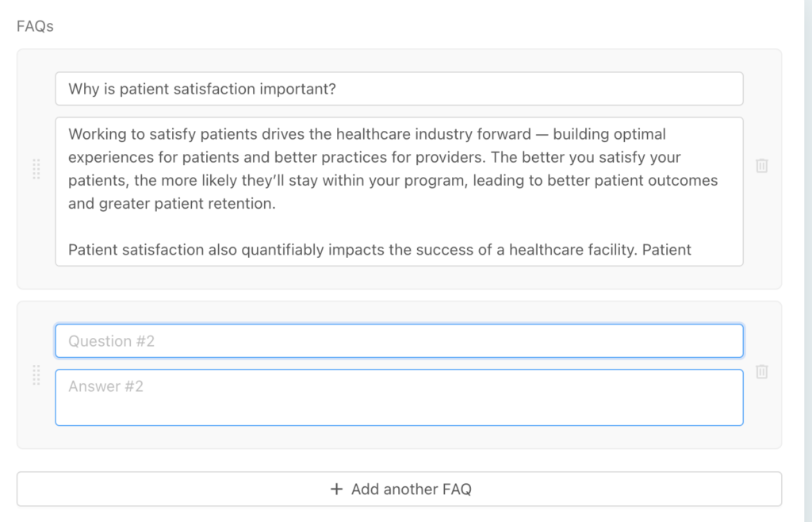
Task: Click the "Question #2" placeholder text
Action: click(x=111, y=341)
